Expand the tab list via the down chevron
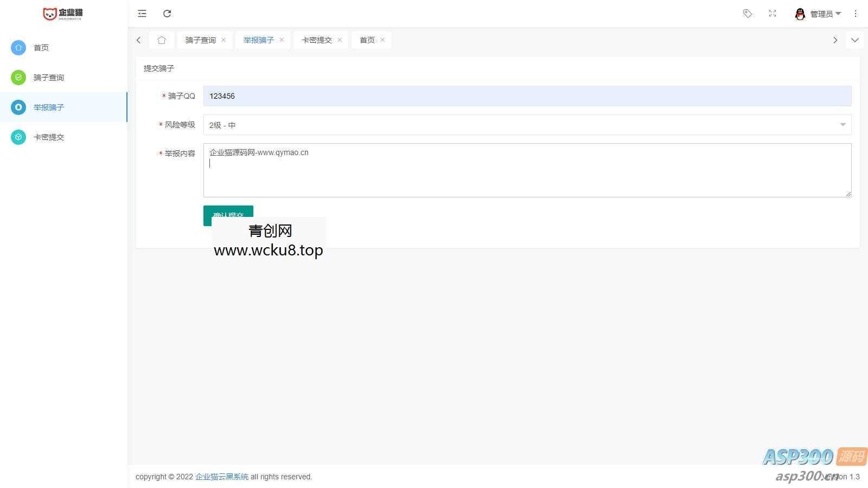868x488 pixels. pos(855,40)
